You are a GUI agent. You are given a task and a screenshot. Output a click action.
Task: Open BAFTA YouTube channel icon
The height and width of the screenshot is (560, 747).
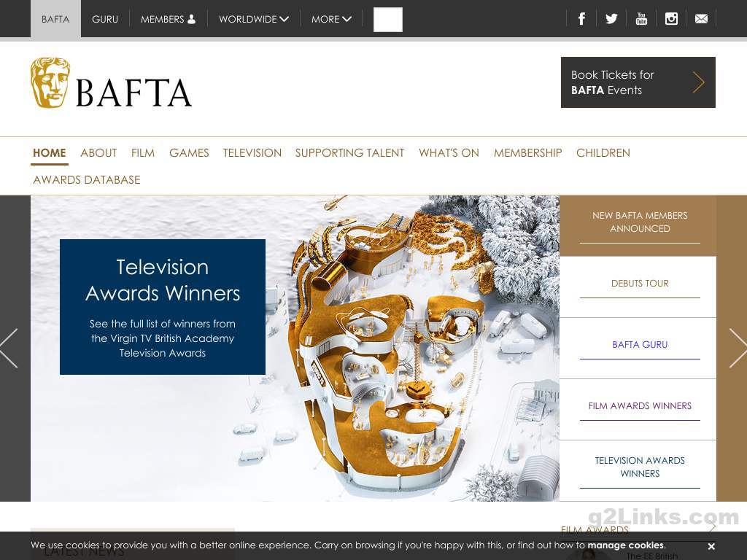(x=641, y=19)
